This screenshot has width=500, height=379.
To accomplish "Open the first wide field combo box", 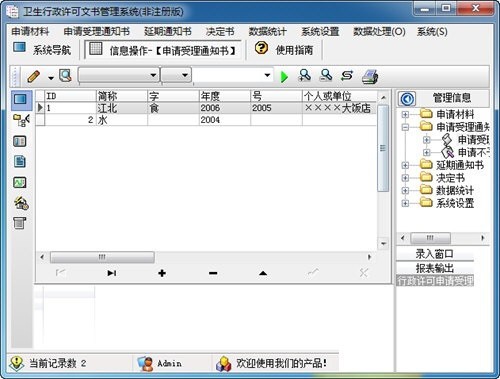I will 118,75.
